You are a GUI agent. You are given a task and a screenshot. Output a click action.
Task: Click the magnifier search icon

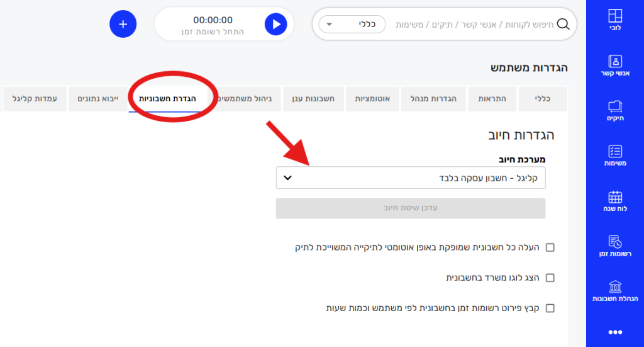point(563,25)
